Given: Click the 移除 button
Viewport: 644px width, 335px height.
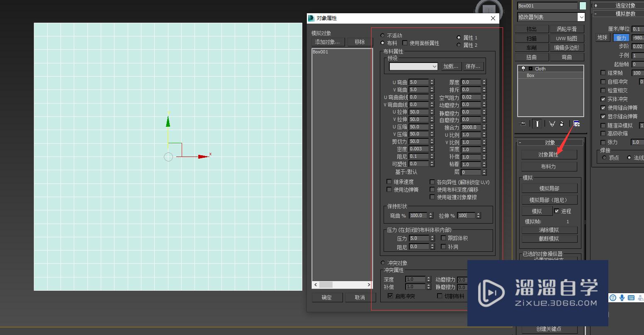Looking at the screenshot, I should (360, 42).
